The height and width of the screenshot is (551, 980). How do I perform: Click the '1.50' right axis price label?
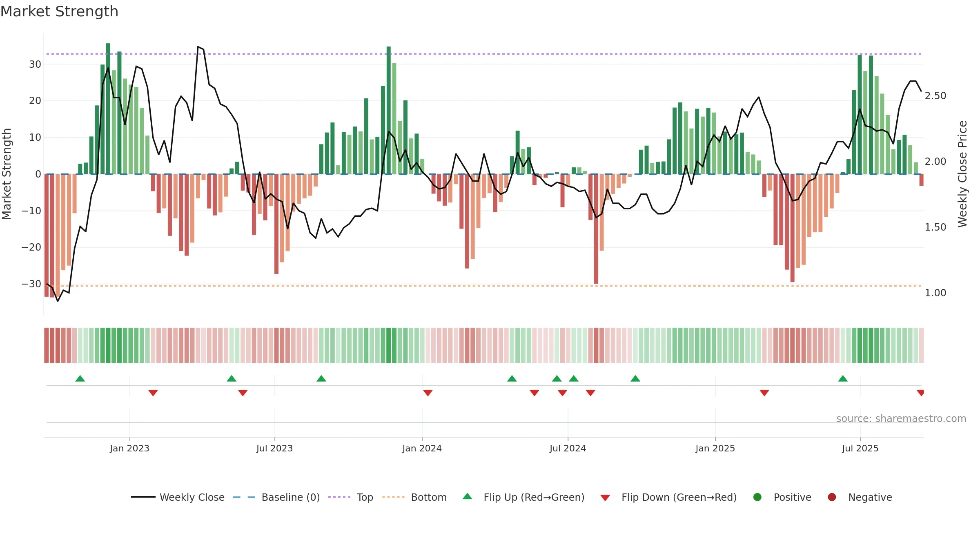tap(935, 227)
